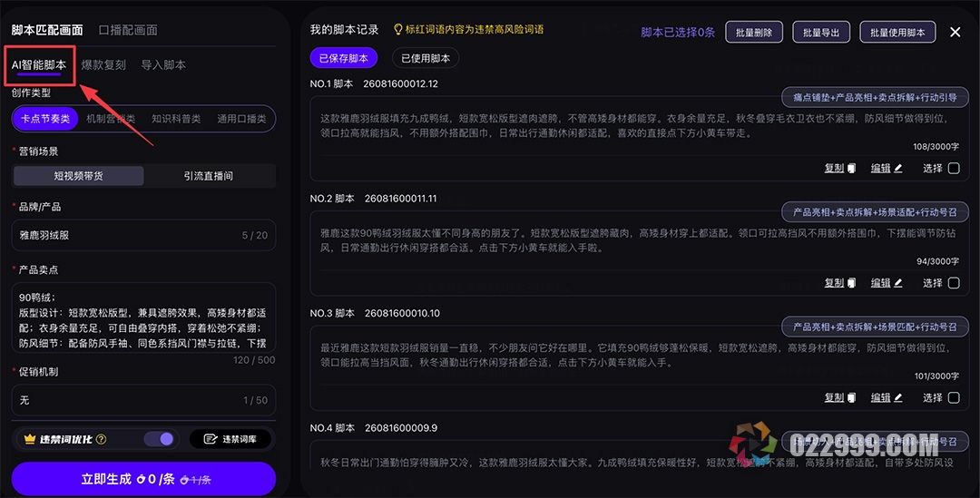980x498 pixels.
Task: Copy script NO.1
Action: [834, 168]
